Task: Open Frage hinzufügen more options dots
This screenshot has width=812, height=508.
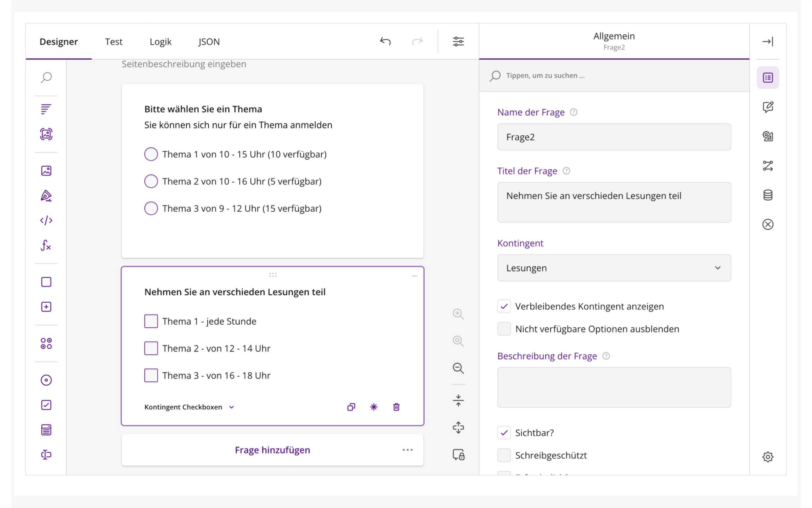Action: 408,450
